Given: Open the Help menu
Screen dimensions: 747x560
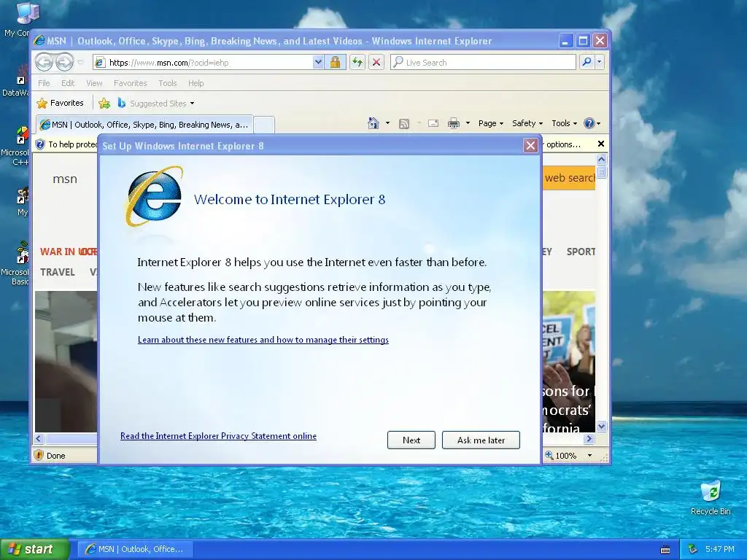Looking at the screenshot, I should pos(196,83).
